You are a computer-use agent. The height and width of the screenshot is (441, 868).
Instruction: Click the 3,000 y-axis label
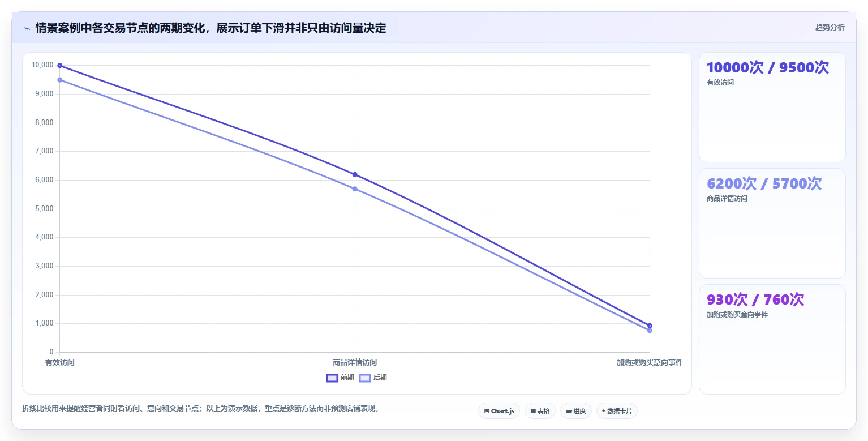(x=44, y=266)
